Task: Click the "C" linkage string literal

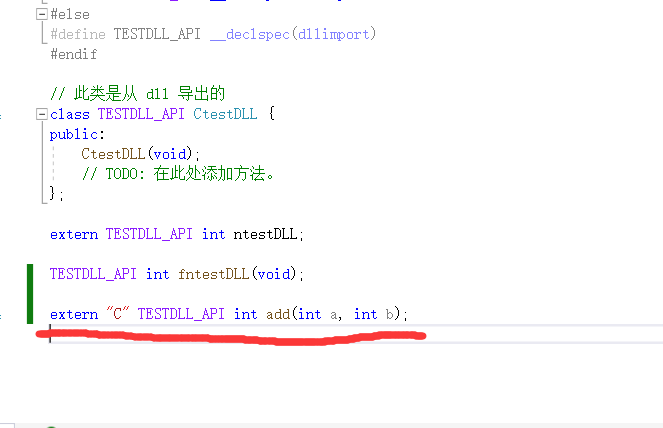Action: (117, 314)
